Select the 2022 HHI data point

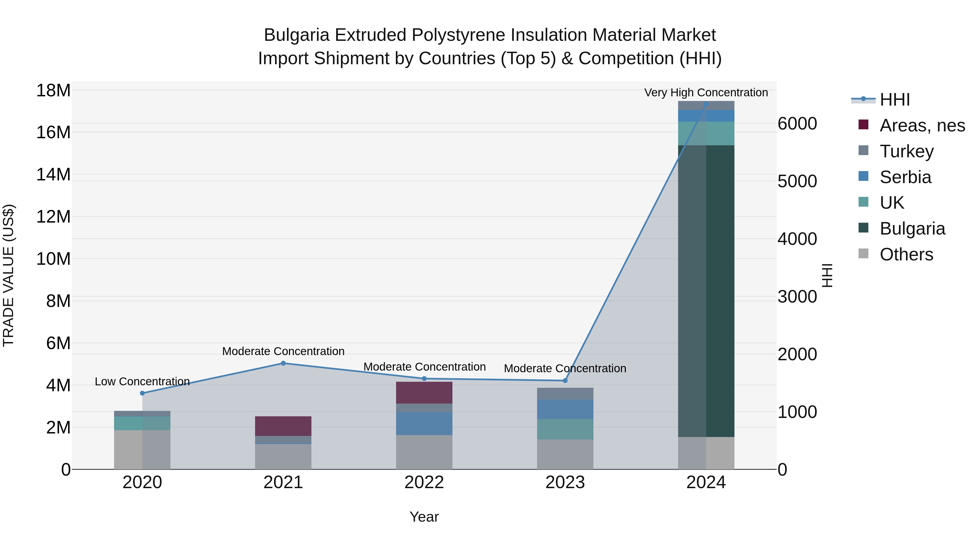pos(424,378)
